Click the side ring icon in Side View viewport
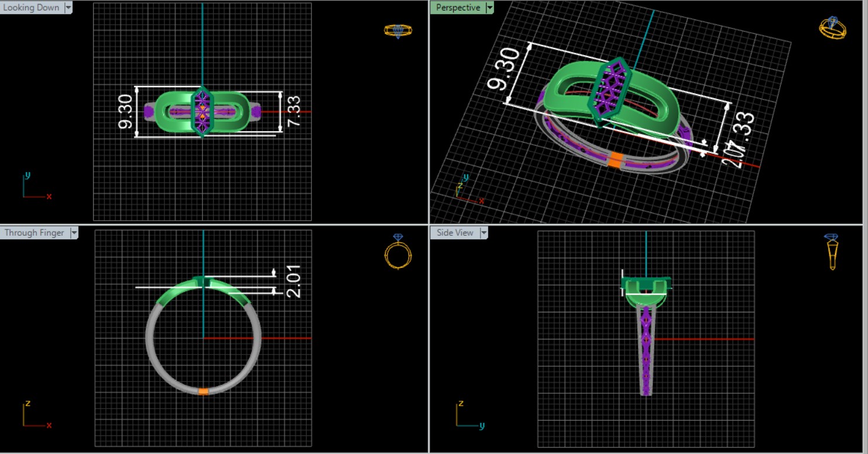Viewport: 868px width, 454px height. click(832, 252)
